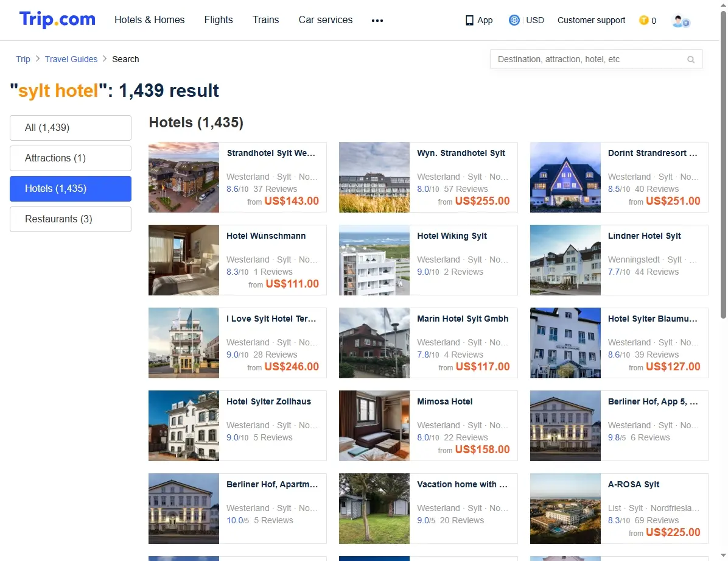Viewport: 728px width, 561px height.
Task: Click Wyn. Strandhotel Sylt title
Action: [x=461, y=153]
